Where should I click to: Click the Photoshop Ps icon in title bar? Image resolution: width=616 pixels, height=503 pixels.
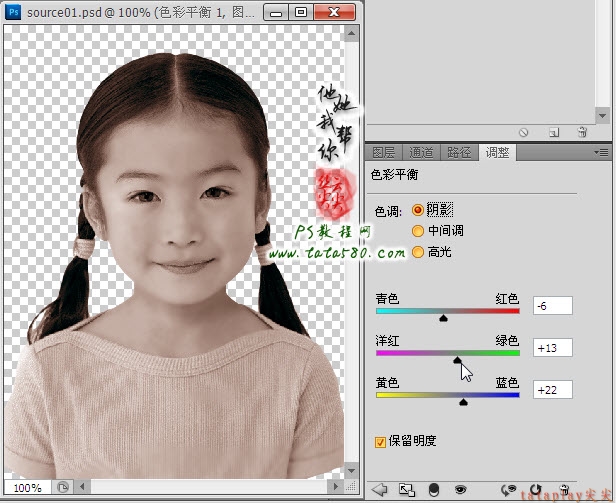13,12
